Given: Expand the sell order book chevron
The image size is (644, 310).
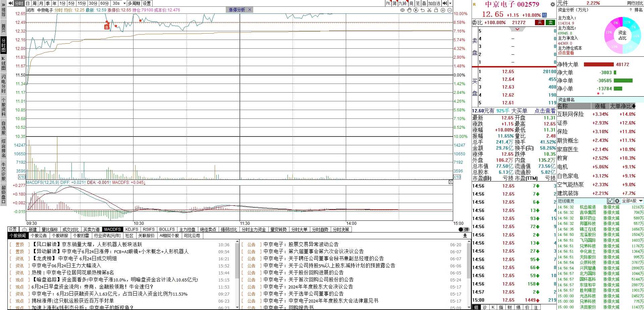Looking at the screenshot, I should 517,29.
